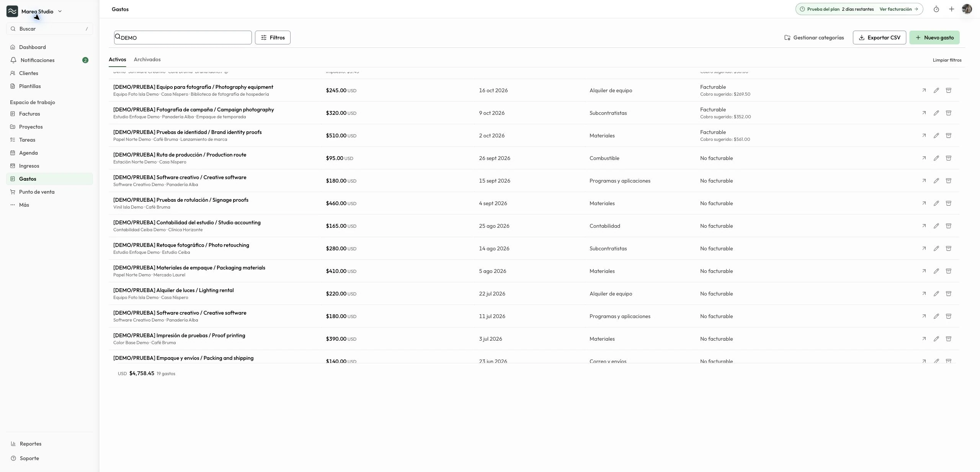Open Punto de venta
This screenshot has width=980, height=472.
49,192
